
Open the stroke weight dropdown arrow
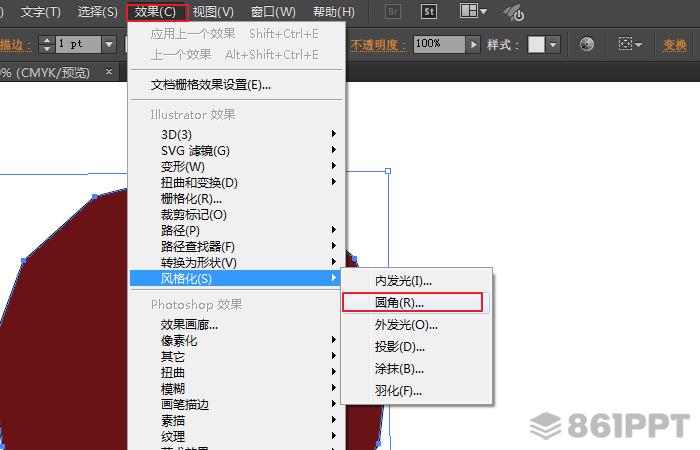(x=109, y=44)
